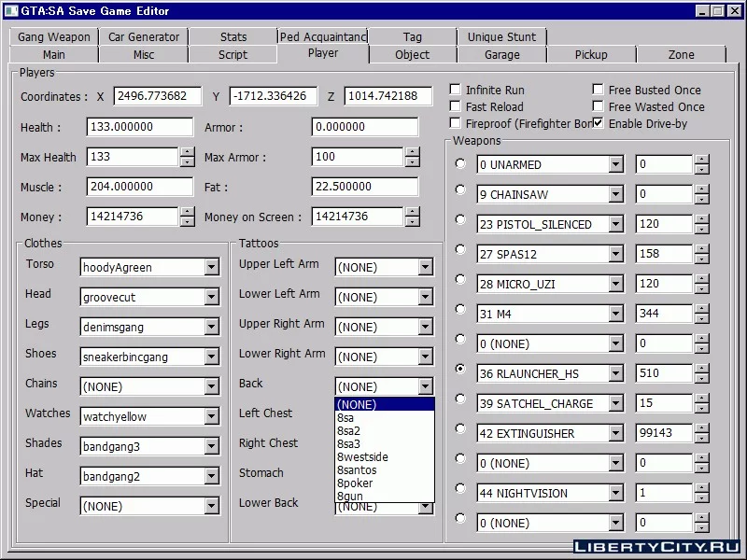Select the Script tab

coord(233,55)
